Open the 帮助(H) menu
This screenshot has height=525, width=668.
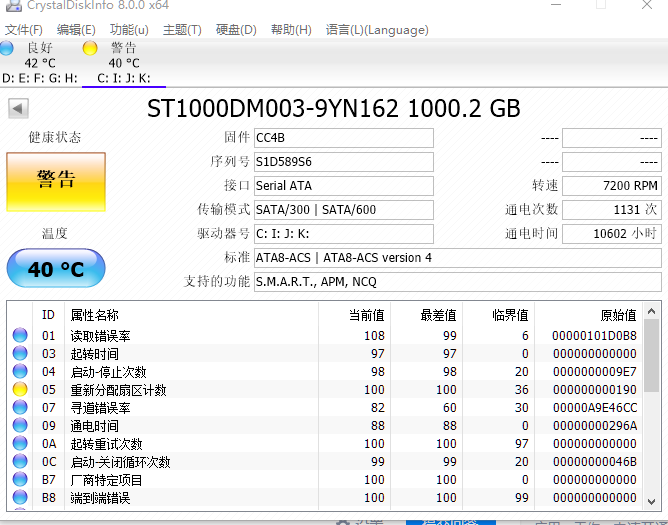pyautogui.click(x=291, y=30)
